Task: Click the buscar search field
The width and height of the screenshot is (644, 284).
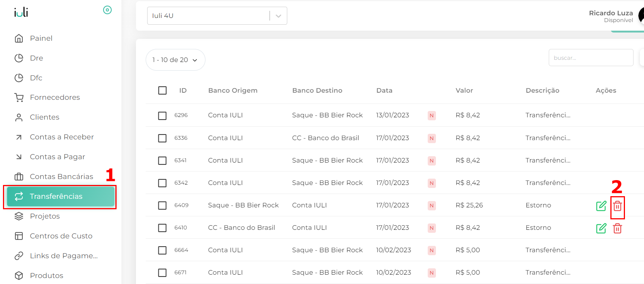Action: (591, 58)
